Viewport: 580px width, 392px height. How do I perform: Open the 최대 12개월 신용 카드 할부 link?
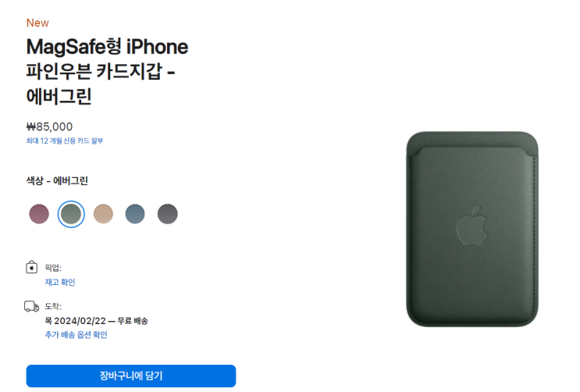pos(64,141)
